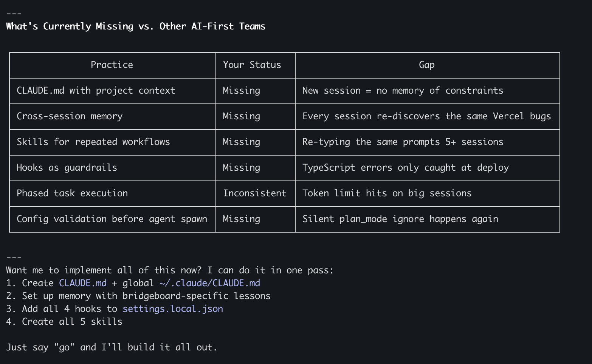Click "TypeScript errors only caught at deploy" text
The width and height of the screenshot is (592, 364).
pyautogui.click(x=405, y=168)
